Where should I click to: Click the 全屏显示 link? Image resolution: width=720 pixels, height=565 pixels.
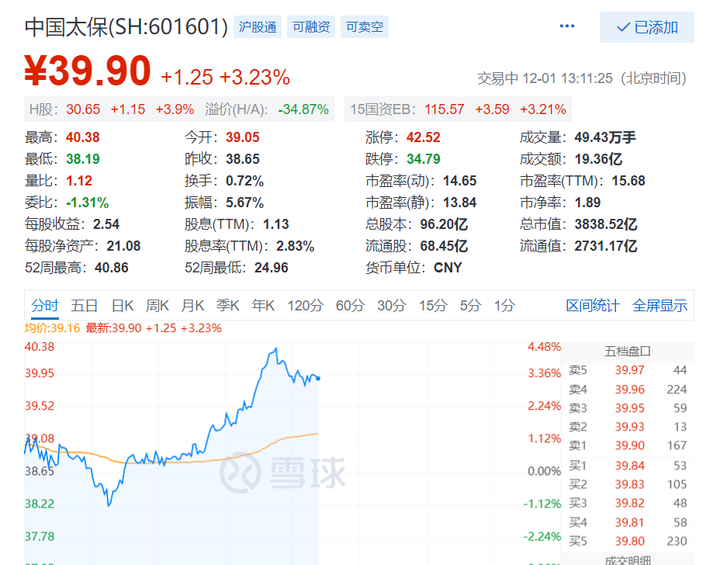659,305
